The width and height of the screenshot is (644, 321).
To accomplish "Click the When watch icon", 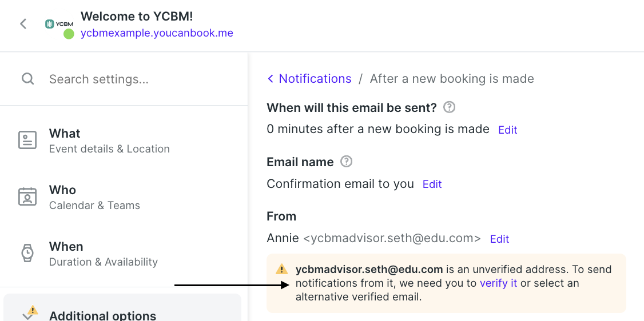I will click(x=27, y=253).
